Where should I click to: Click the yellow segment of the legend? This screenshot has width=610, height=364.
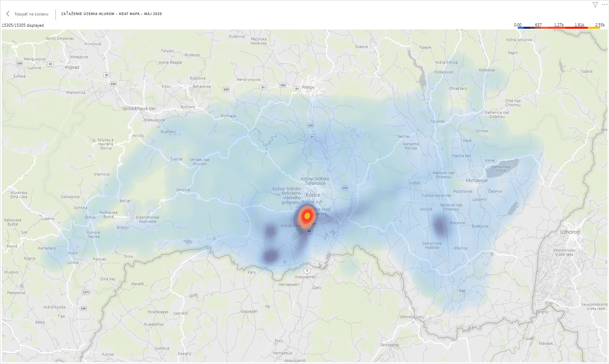coord(594,27)
